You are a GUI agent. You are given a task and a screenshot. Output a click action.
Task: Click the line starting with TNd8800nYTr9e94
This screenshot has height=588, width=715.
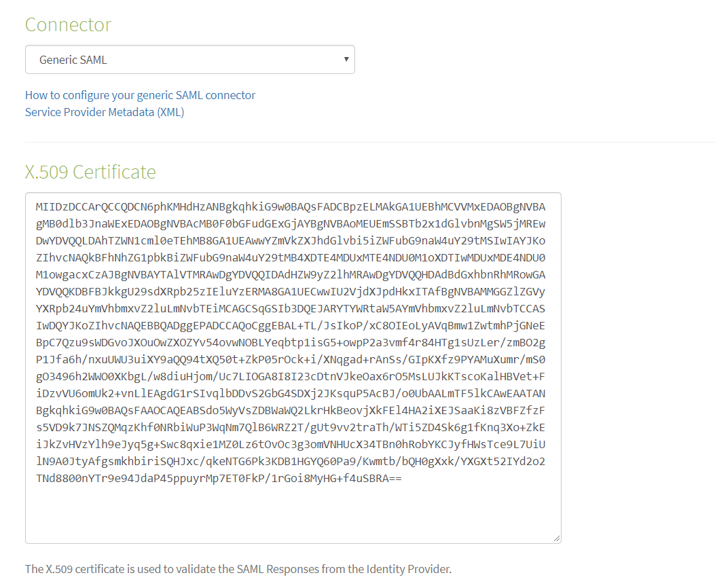click(x=219, y=479)
